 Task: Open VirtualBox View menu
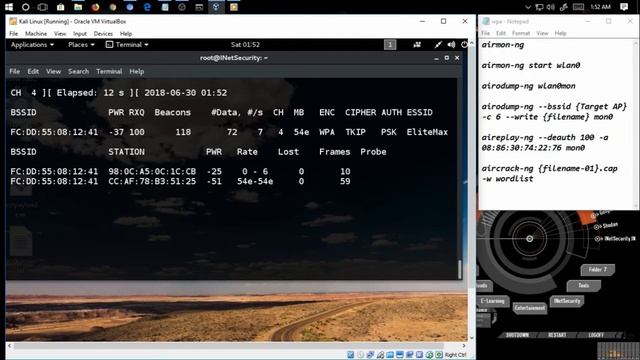(60, 33)
